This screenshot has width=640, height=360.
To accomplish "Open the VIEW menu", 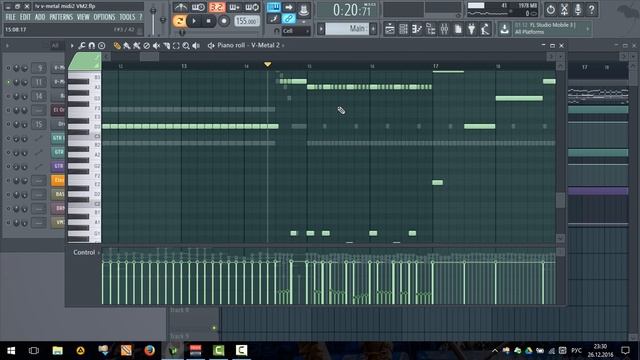I will (x=83, y=17).
